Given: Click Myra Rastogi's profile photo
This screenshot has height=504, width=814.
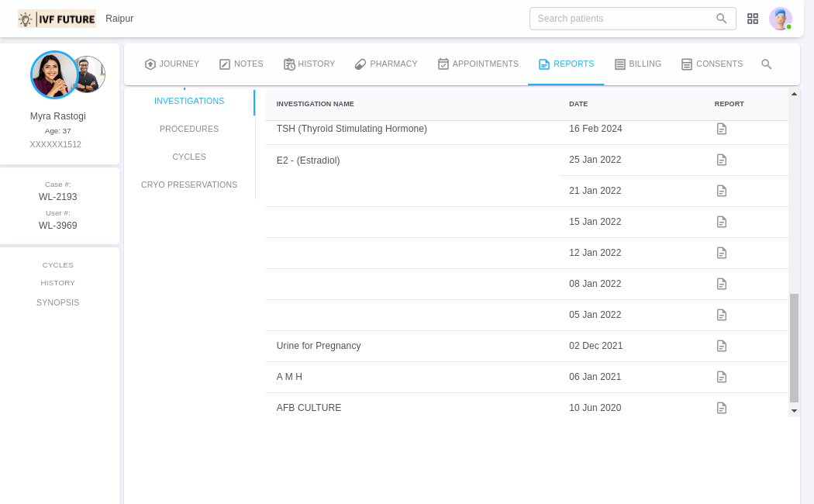Looking at the screenshot, I should click(x=53, y=74).
